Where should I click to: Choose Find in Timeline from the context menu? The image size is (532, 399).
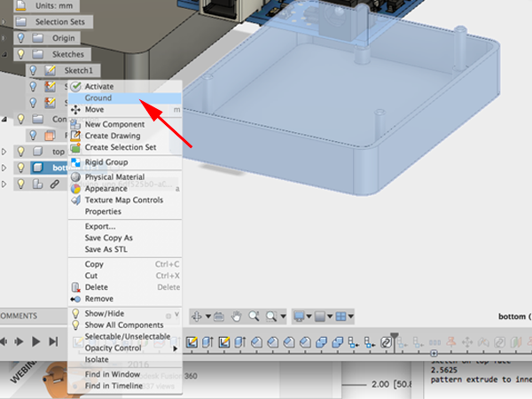click(125, 386)
